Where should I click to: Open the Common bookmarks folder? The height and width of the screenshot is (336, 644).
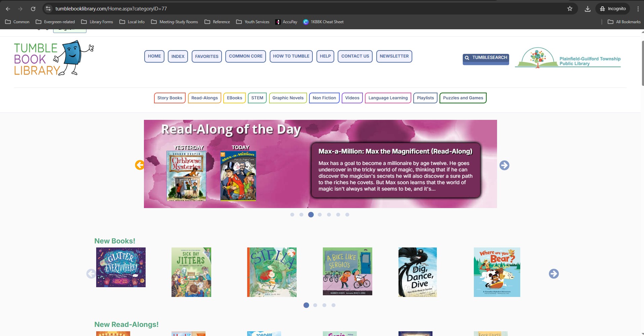[17, 22]
